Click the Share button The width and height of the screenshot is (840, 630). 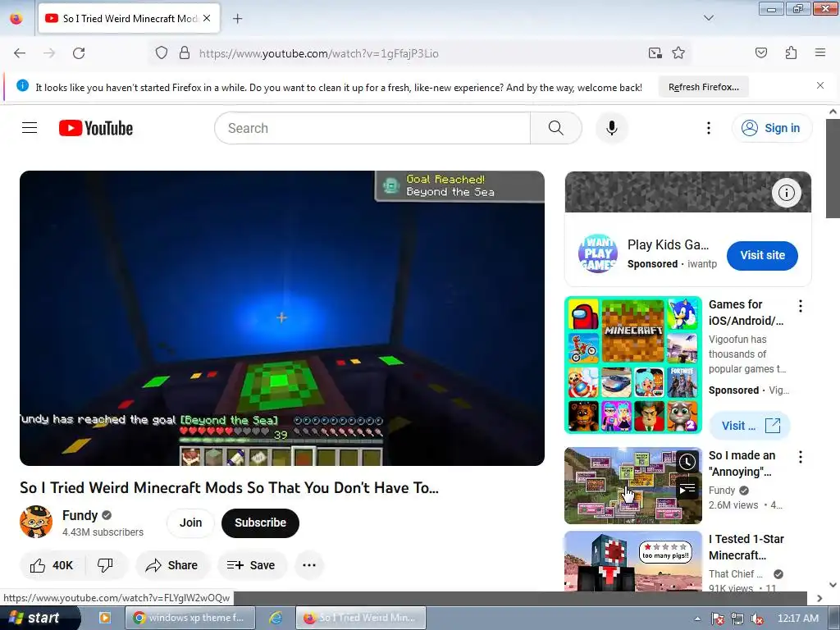click(x=174, y=565)
